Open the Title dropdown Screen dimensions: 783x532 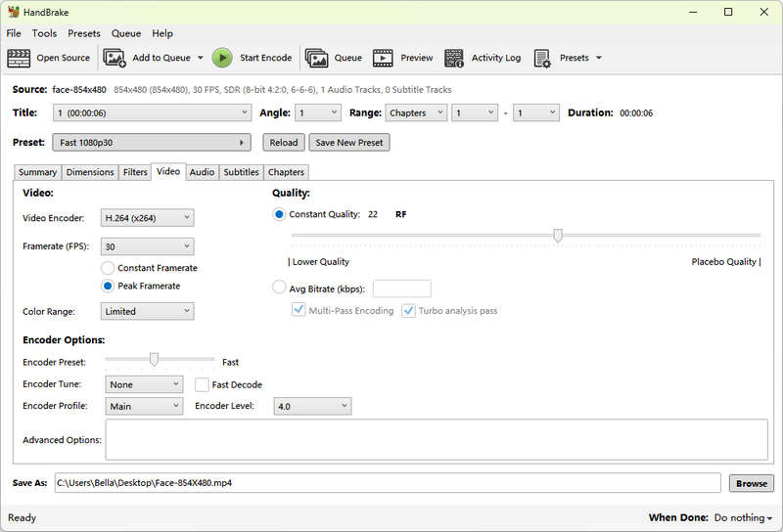click(152, 112)
